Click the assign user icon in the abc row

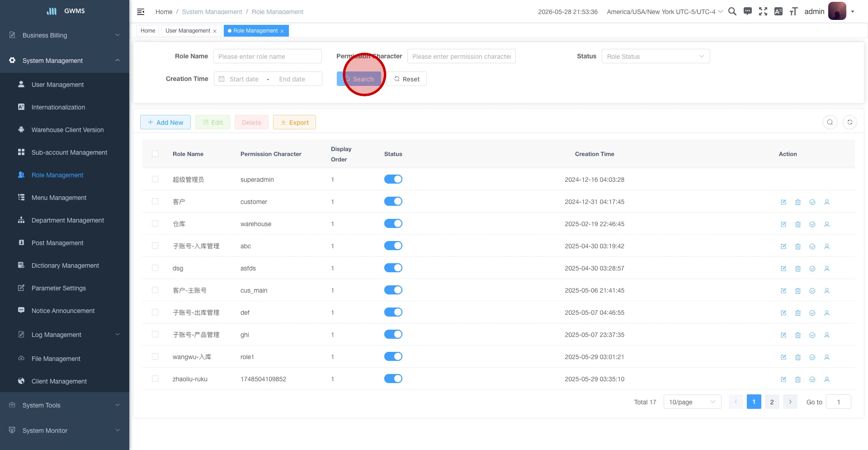(x=827, y=246)
